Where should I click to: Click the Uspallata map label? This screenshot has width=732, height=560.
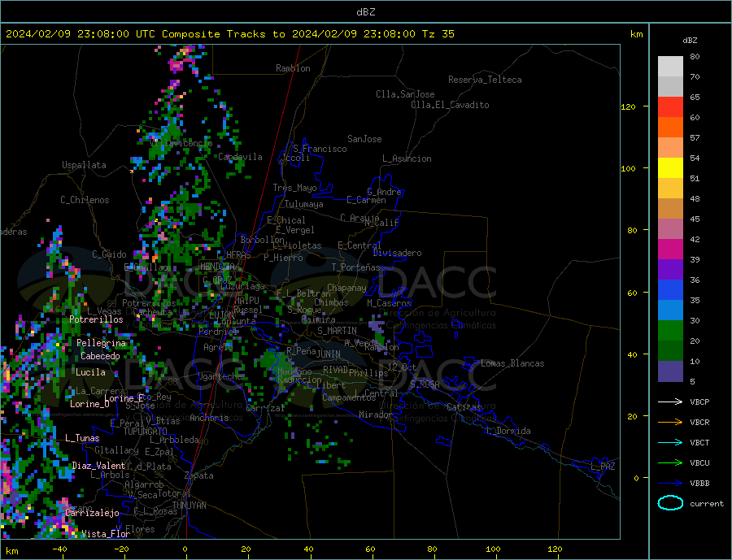(84, 165)
